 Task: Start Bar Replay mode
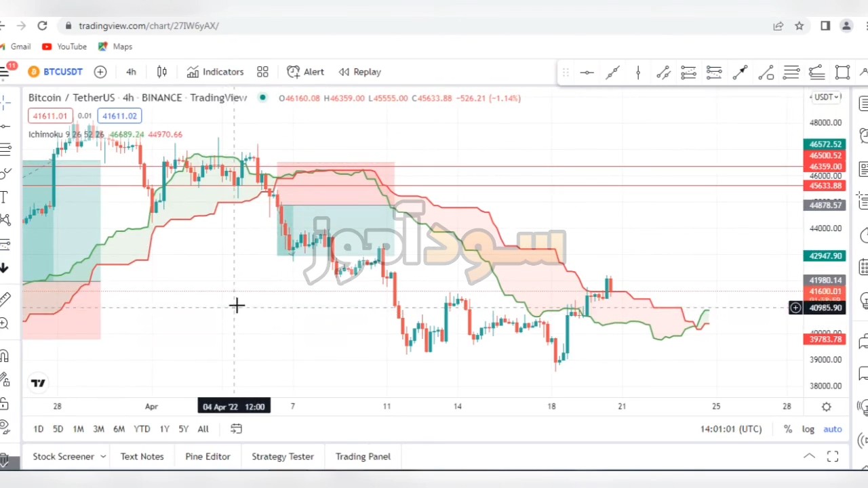click(x=360, y=72)
